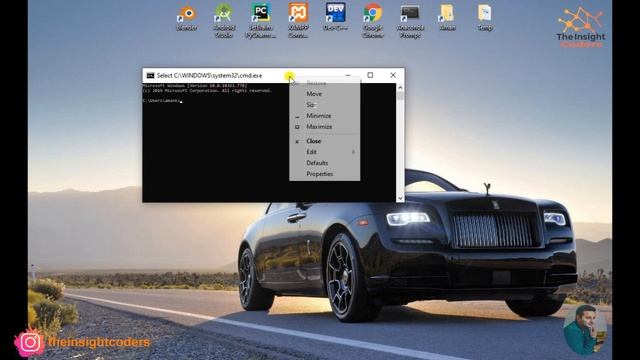Select the Temp folder desktop icon
Screen dimensions: 640x360
[x=485, y=18]
